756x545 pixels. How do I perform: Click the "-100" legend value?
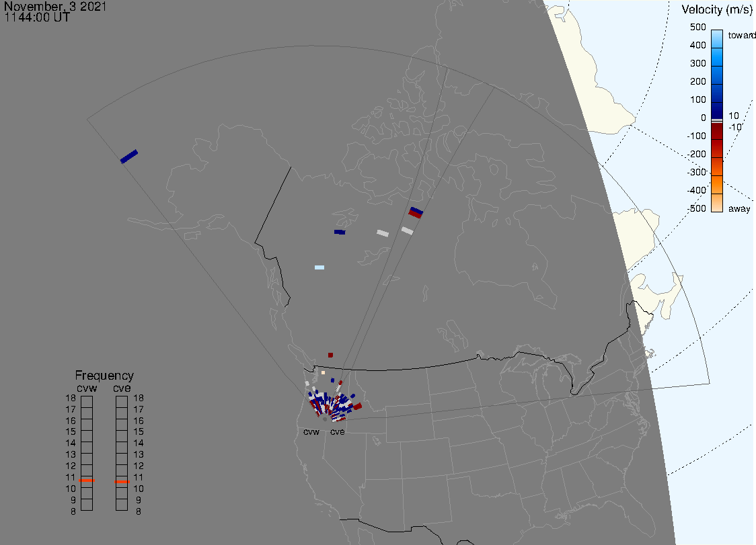click(696, 136)
